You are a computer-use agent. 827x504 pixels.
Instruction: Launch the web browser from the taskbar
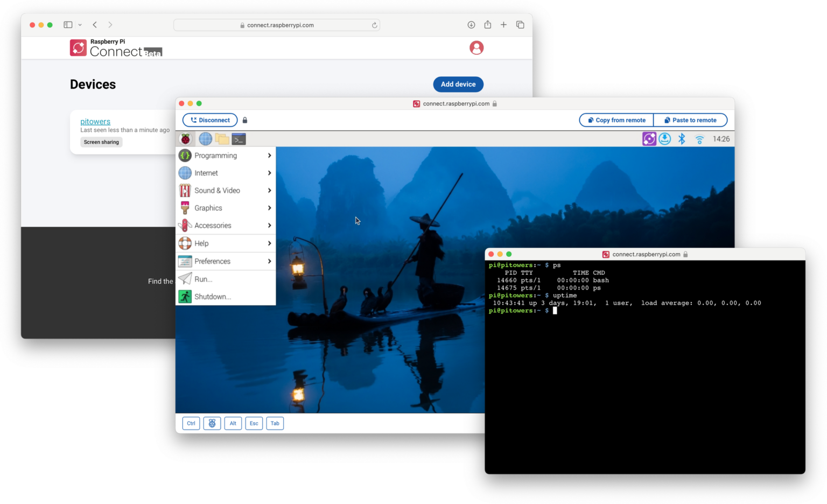[205, 138]
